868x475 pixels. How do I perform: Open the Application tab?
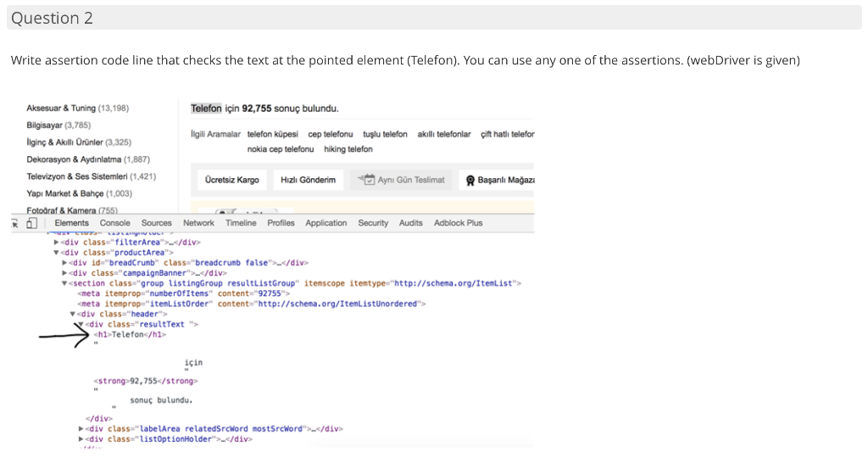[326, 223]
